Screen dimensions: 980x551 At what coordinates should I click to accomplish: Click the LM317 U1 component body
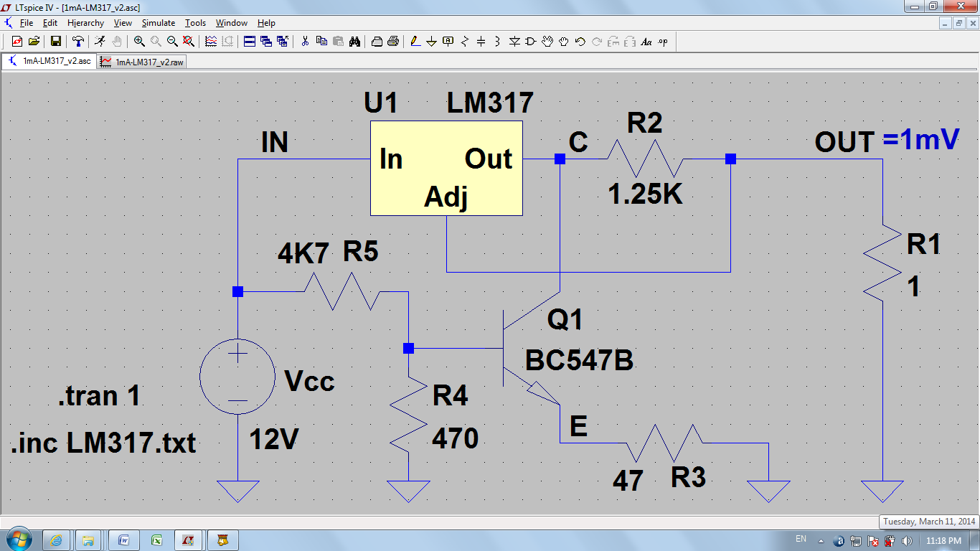pyautogui.click(x=446, y=168)
